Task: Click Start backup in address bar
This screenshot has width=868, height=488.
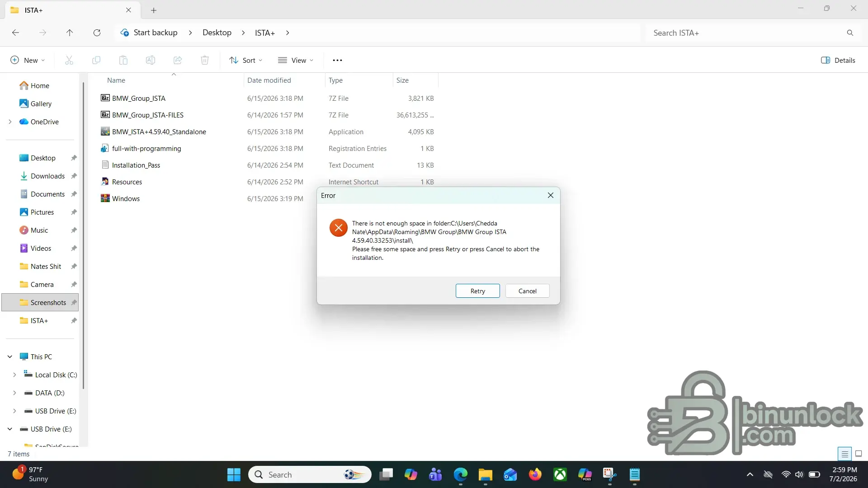Action: pyautogui.click(x=156, y=33)
